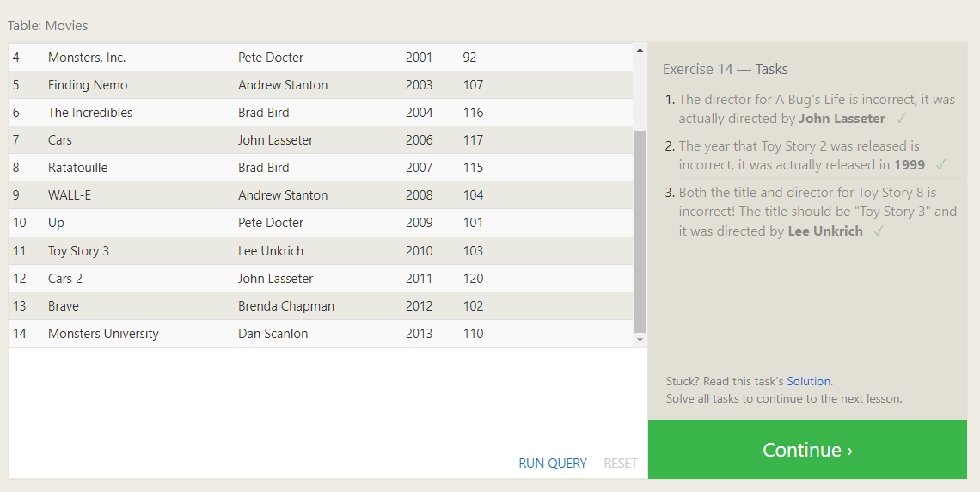This screenshot has width=980, height=492.
Task: Click the length value 120 for Cars 2
Action: click(473, 279)
